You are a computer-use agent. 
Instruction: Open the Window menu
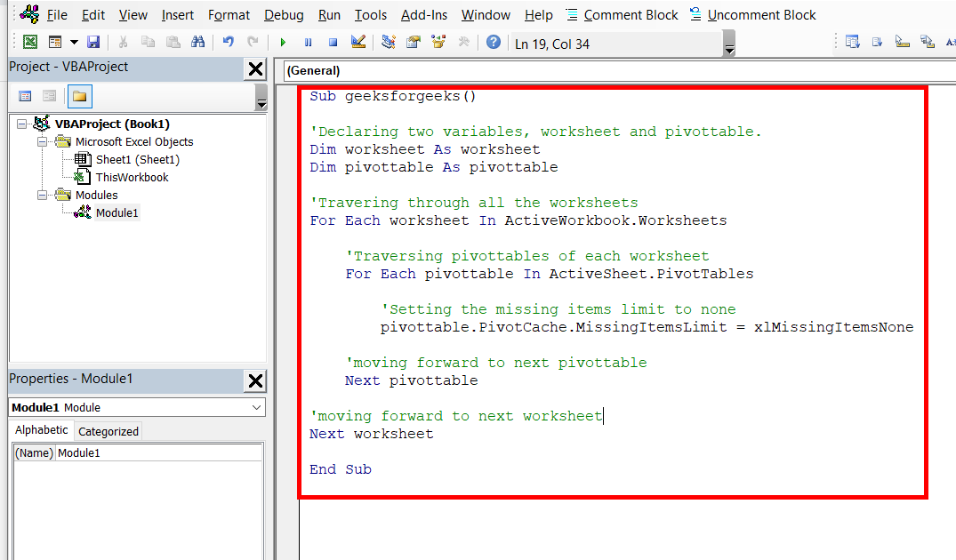486,14
